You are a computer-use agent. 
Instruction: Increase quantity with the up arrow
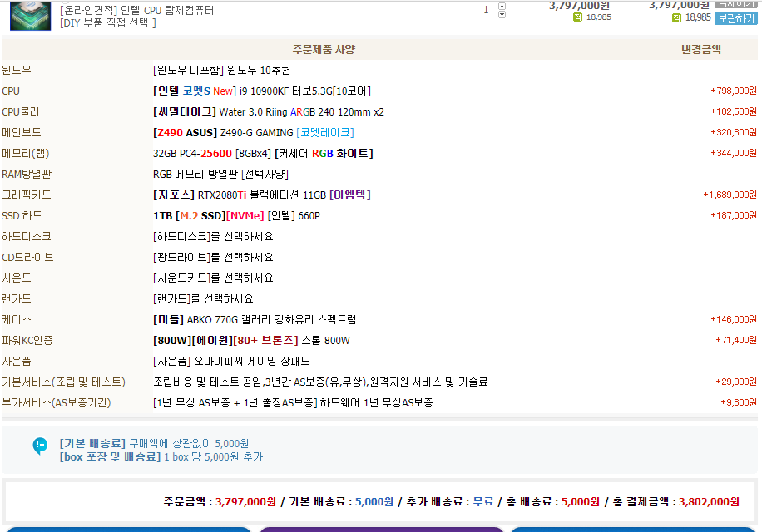(502, 7)
